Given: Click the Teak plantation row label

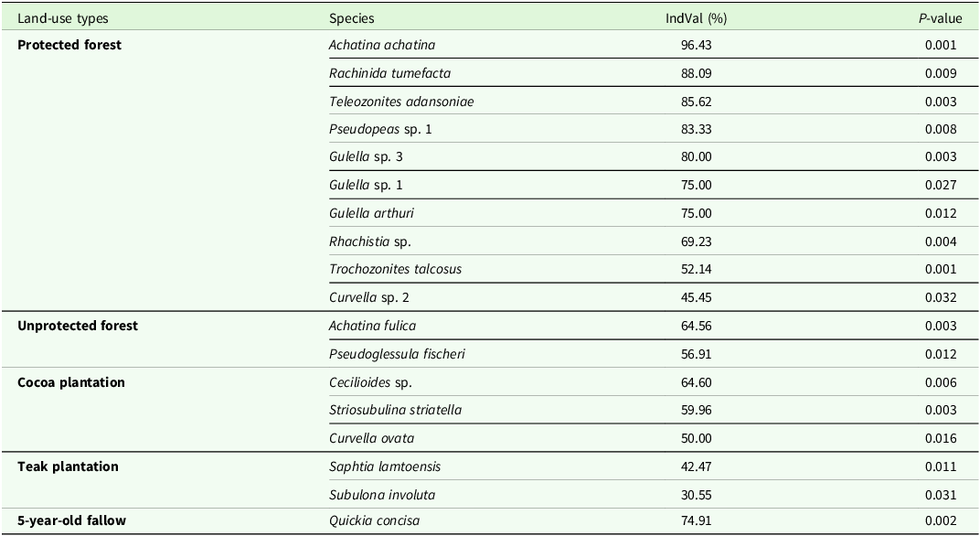Looking at the screenshot, I should click(x=68, y=466).
